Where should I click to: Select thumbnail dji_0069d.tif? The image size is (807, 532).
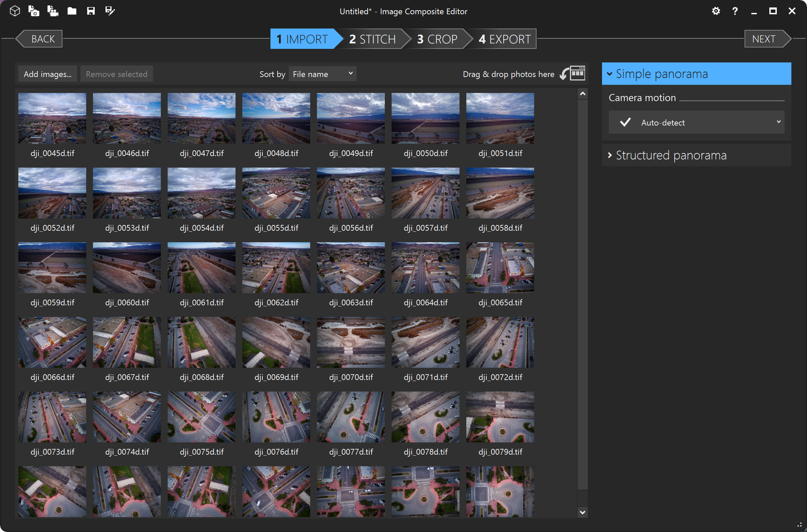click(x=276, y=342)
